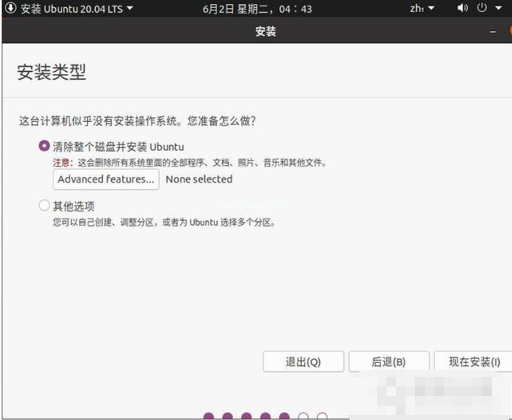The height and width of the screenshot is (420, 512).
Task: Minimize the 安装 installer window
Action: coord(493,32)
